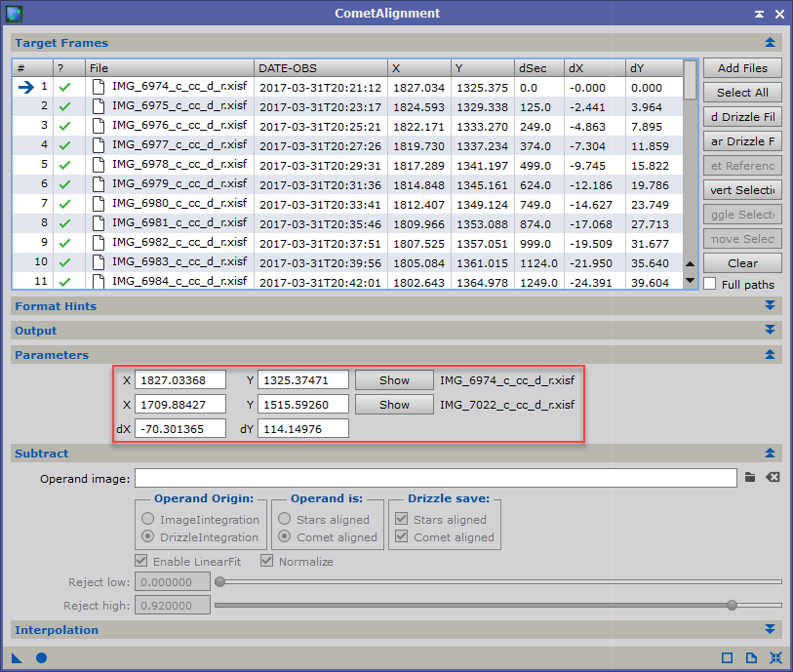Click the first X field 1827.03368
Screen dimensions: 793x672
(180, 380)
